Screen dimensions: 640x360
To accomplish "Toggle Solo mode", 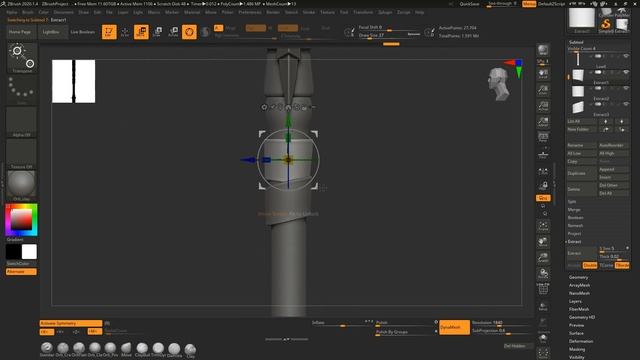I will click(543, 338).
